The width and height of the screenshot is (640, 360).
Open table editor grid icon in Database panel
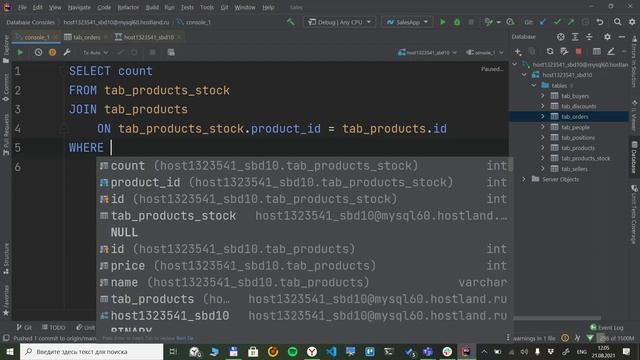(596, 51)
